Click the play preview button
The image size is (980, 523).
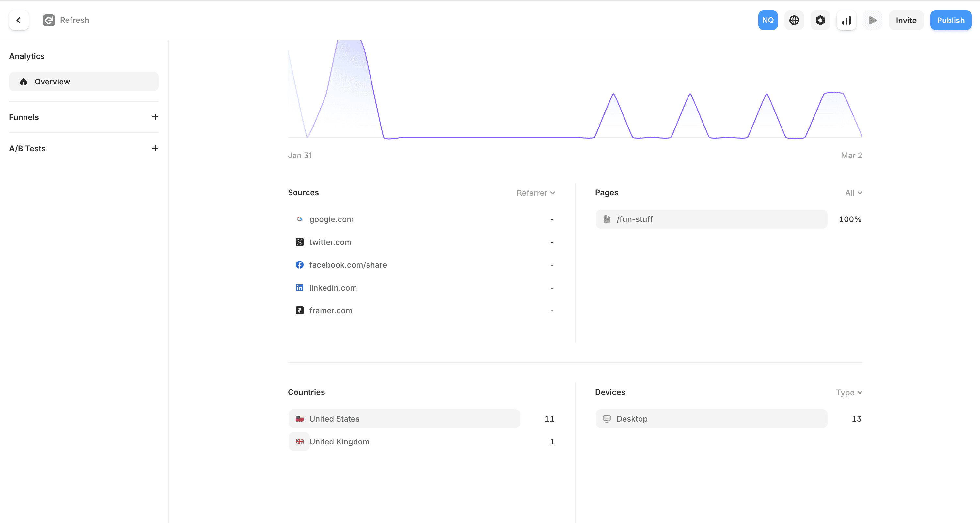coord(872,20)
